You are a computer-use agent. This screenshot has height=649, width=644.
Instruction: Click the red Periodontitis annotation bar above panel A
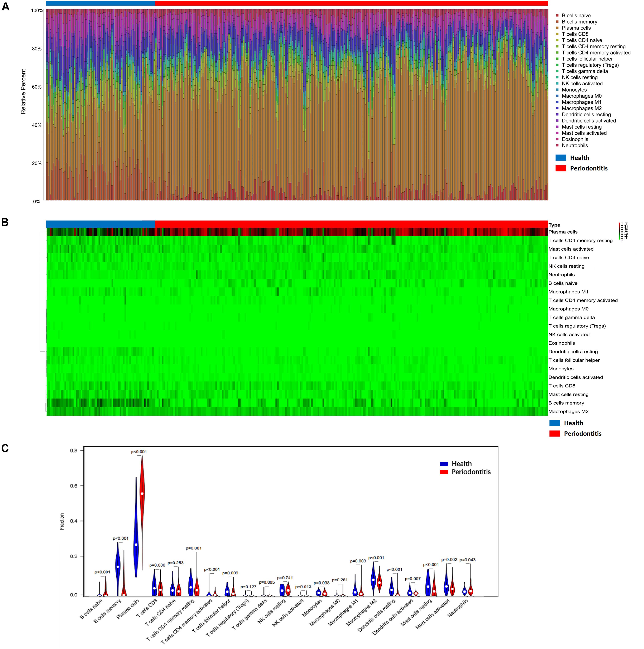point(352,3)
